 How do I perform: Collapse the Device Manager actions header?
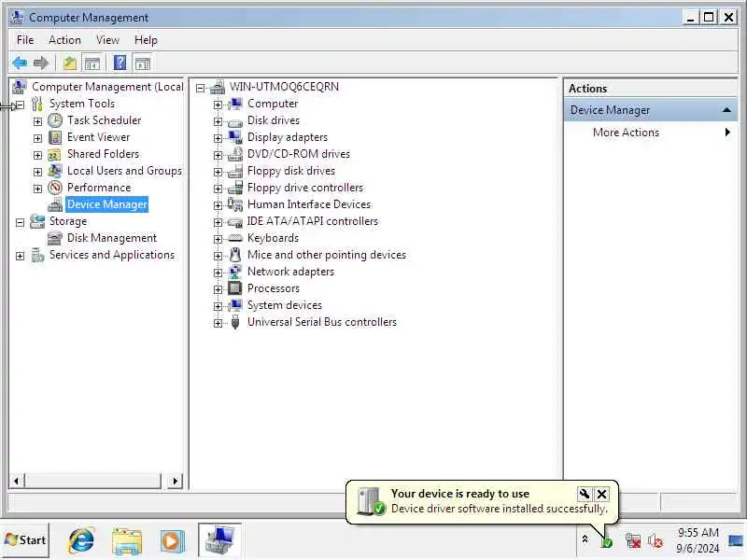click(x=726, y=110)
